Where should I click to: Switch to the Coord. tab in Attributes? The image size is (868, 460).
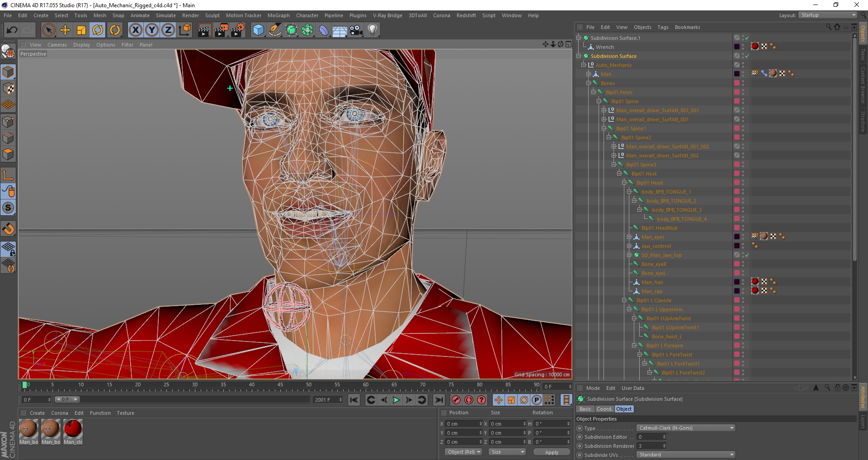[x=604, y=409]
